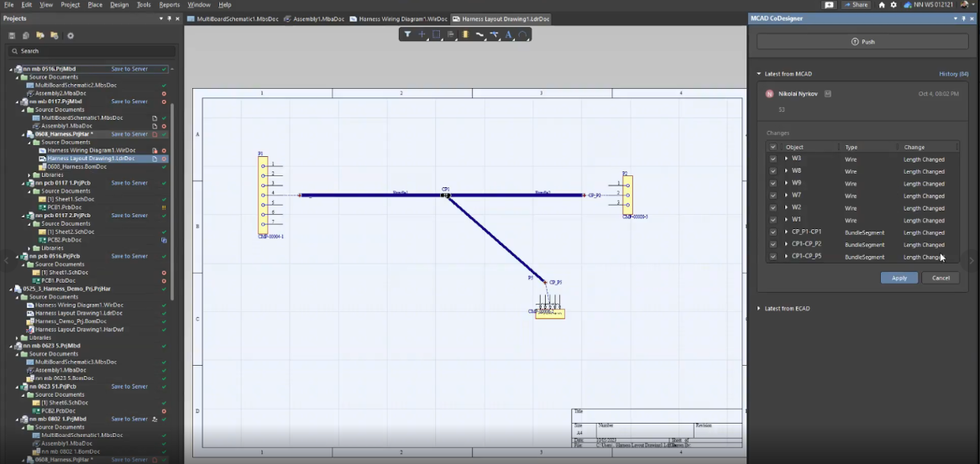Toggle the CP_P1-CP1 bundle segment checkbox
Viewport: 980px width, 464px height.
[773, 232]
